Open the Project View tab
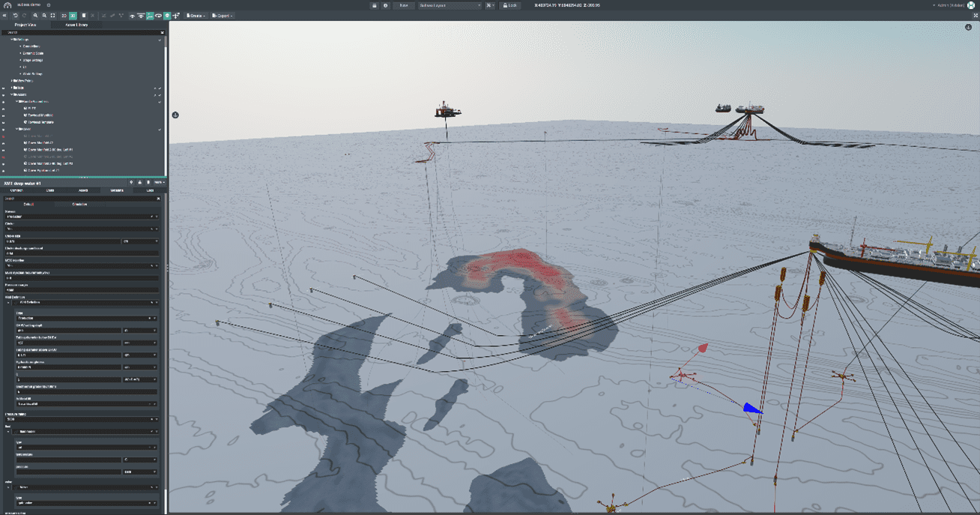Screen dimensions: 980x515 (25, 25)
